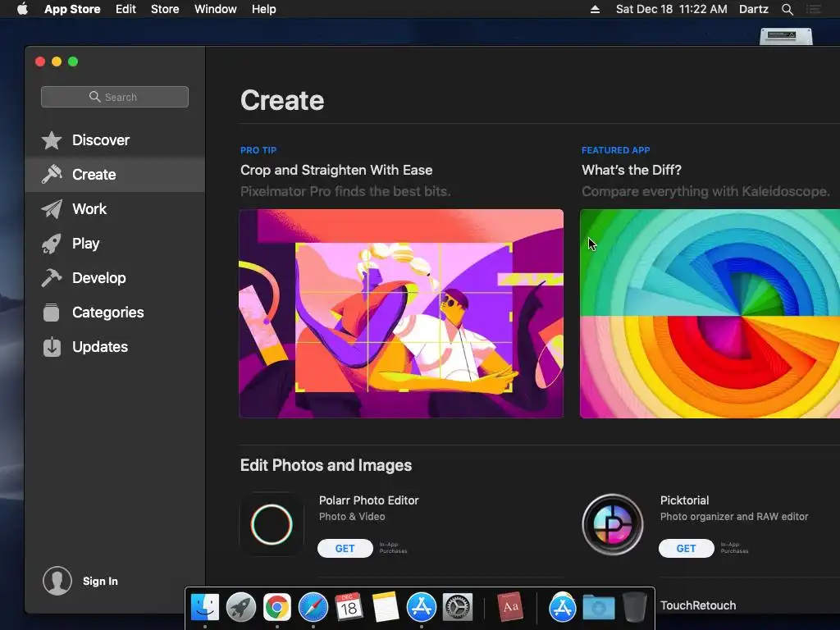Open the Applications folder in dock
Screen dimensions: 840x630
(563, 608)
